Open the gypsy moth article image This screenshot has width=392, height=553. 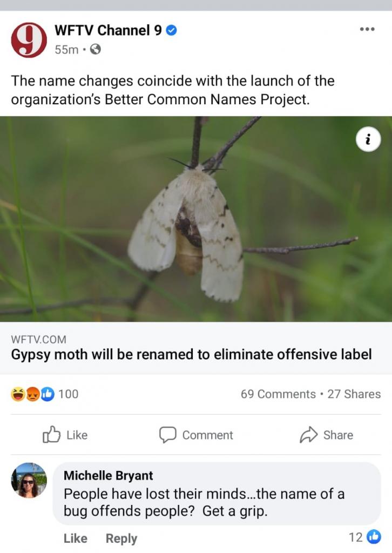(x=196, y=219)
